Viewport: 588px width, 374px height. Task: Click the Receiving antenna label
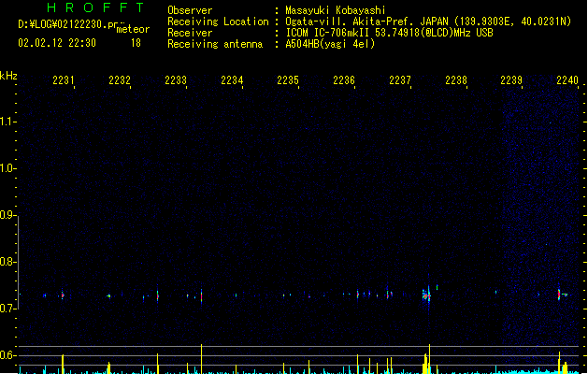tap(215, 44)
